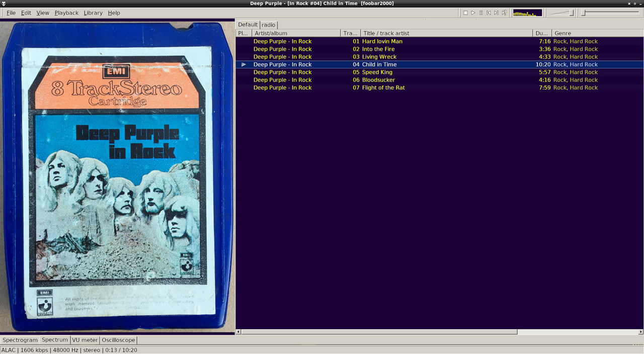Click the volume slider

click(561, 13)
